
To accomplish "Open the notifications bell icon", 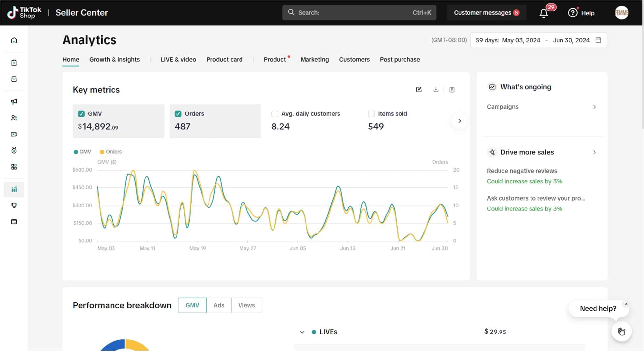I will tap(544, 13).
